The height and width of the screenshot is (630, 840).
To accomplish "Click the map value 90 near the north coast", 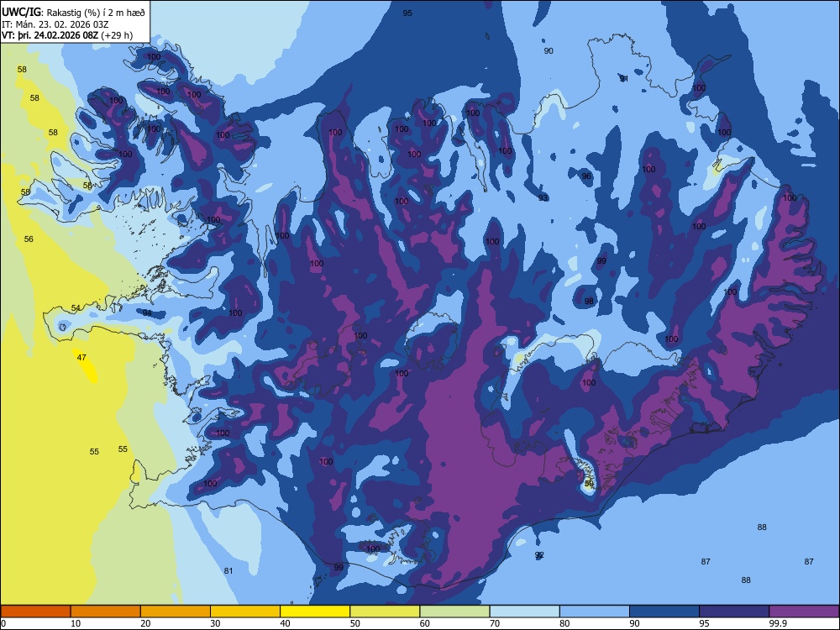I will pyautogui.click(x=548, y=51).
